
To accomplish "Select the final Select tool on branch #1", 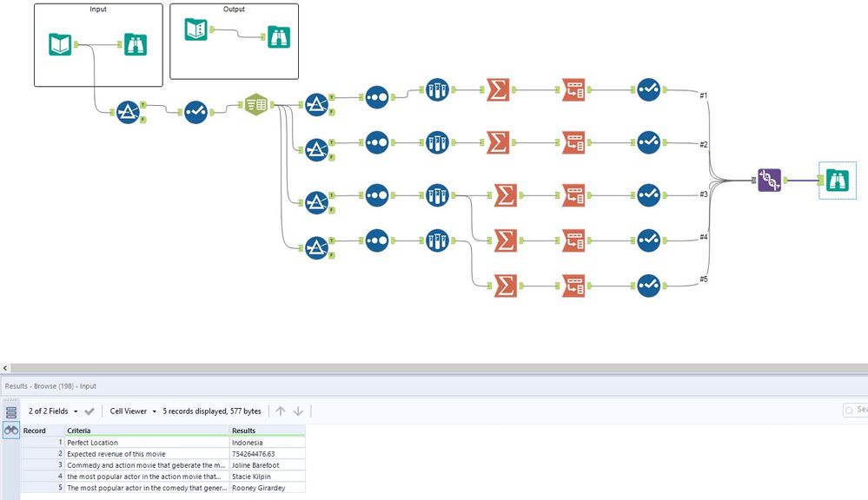I will (x=648, y=89).
